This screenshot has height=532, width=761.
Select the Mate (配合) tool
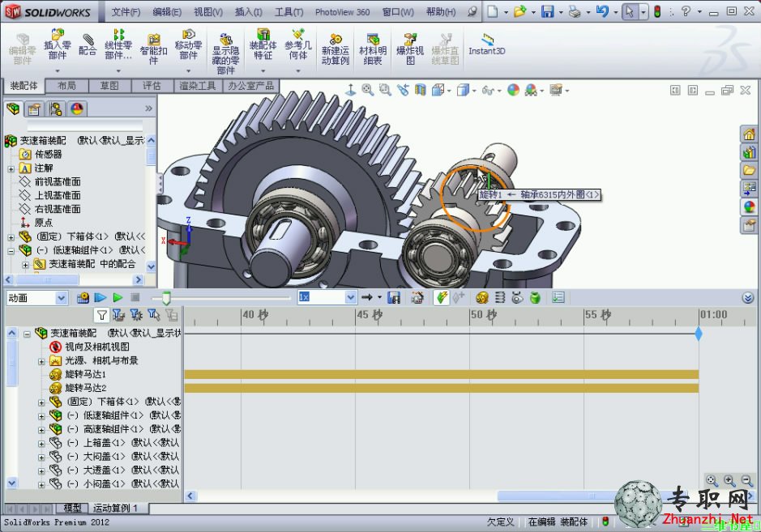pos(88,45)
